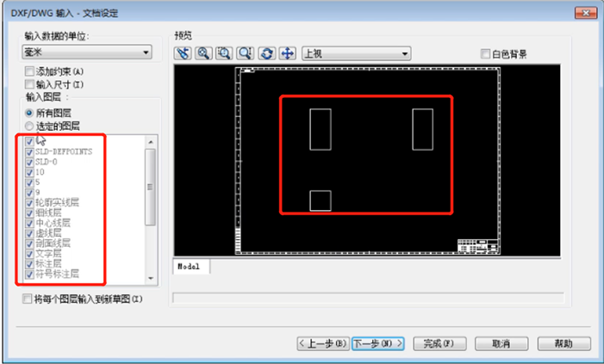Click the Previous View icon in preview toolbar
604x364 pixels.
[184, 53]
